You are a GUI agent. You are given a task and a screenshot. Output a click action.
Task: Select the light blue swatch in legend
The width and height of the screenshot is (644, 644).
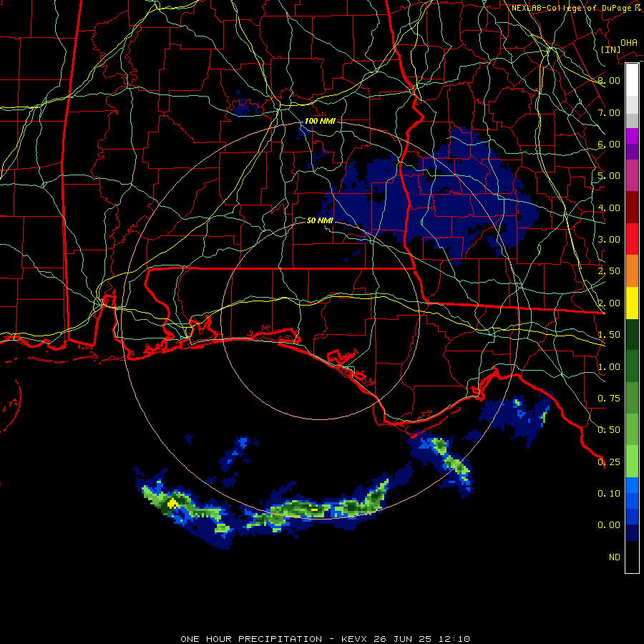pos(632,485)
